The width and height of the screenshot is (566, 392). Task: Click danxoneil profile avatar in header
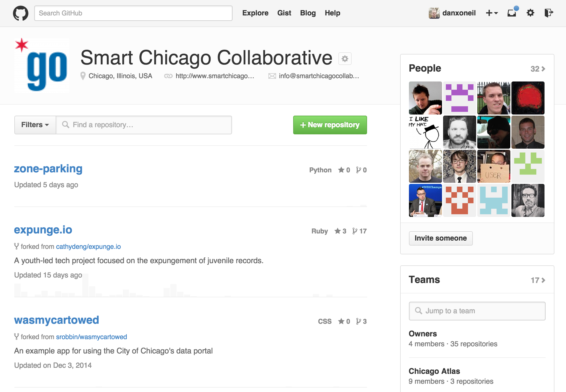point(434,13)
